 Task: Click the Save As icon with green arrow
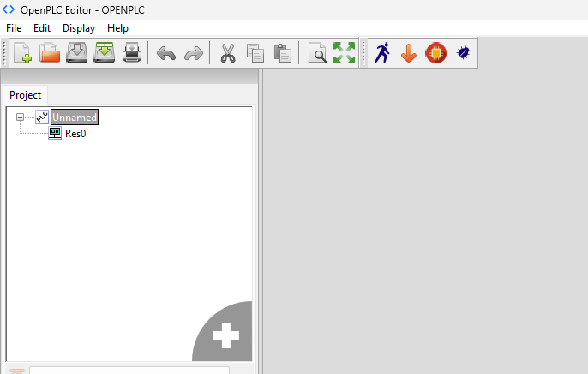[105, 53]
